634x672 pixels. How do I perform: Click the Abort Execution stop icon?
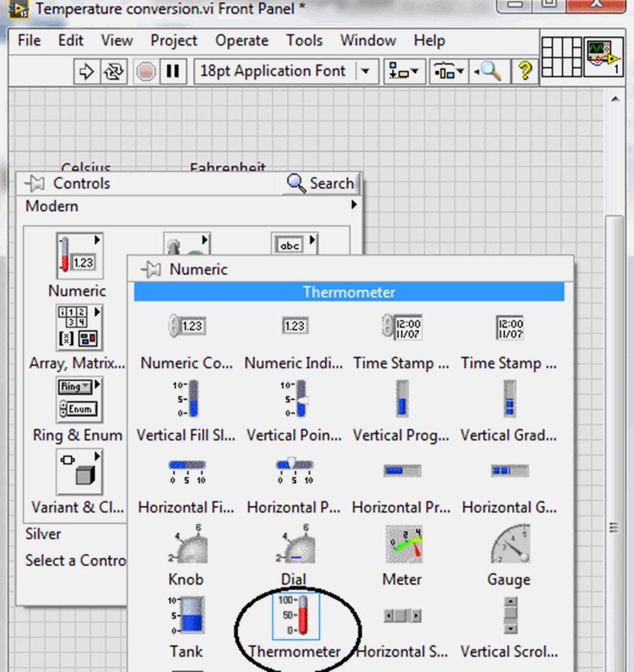pos(147,71)
